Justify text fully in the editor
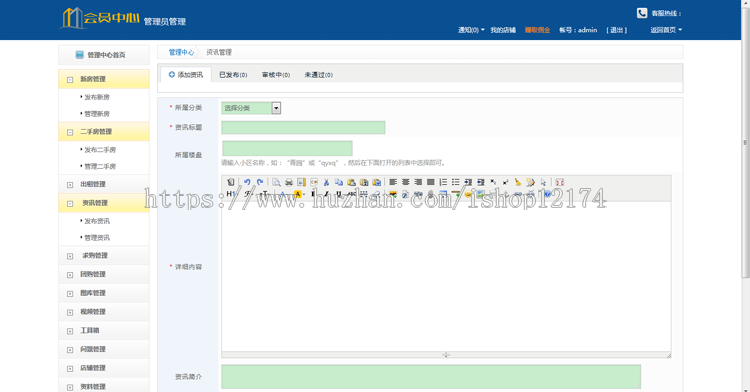Image resolution: width=750 pixels, height=392 pixels. (x=430, y=182)
